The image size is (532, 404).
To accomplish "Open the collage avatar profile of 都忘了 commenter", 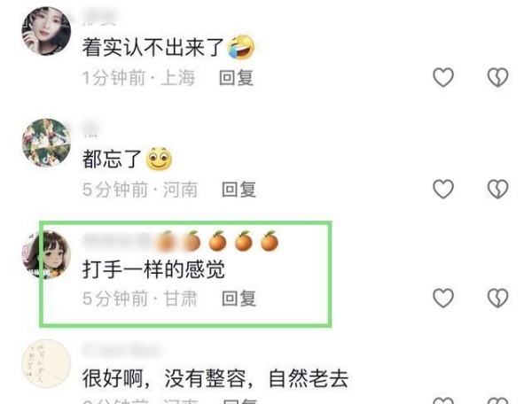I will point(46,143).
